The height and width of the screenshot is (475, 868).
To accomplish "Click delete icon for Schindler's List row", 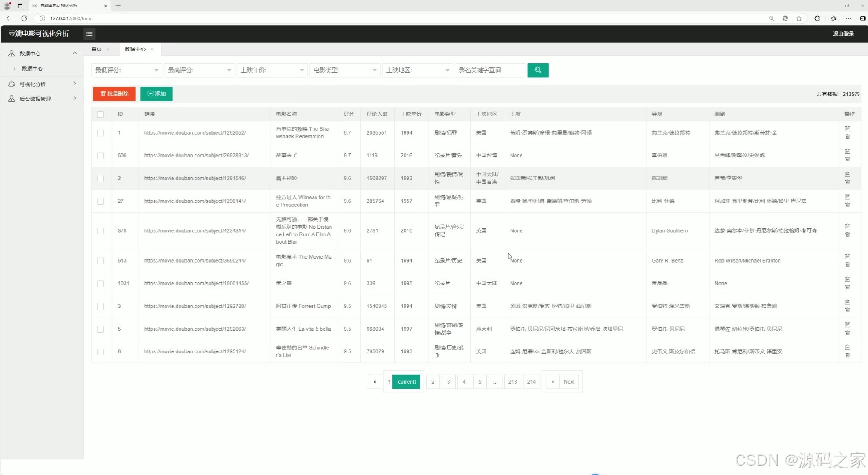I will [x=847, y=355].
